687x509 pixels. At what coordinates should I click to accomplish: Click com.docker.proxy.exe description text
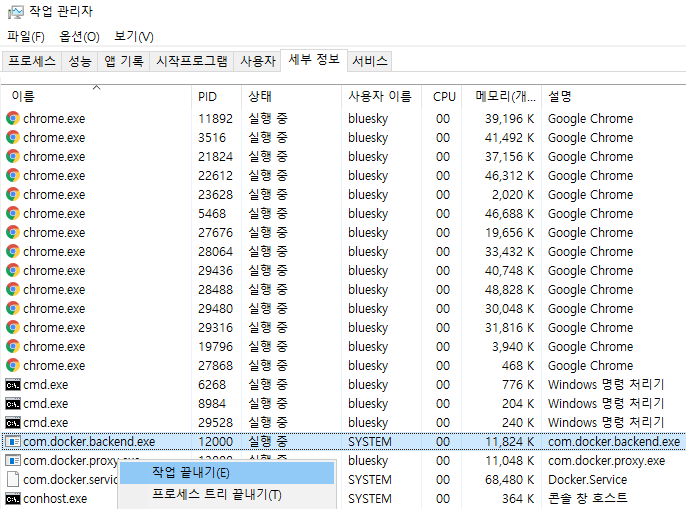point(606,461)
